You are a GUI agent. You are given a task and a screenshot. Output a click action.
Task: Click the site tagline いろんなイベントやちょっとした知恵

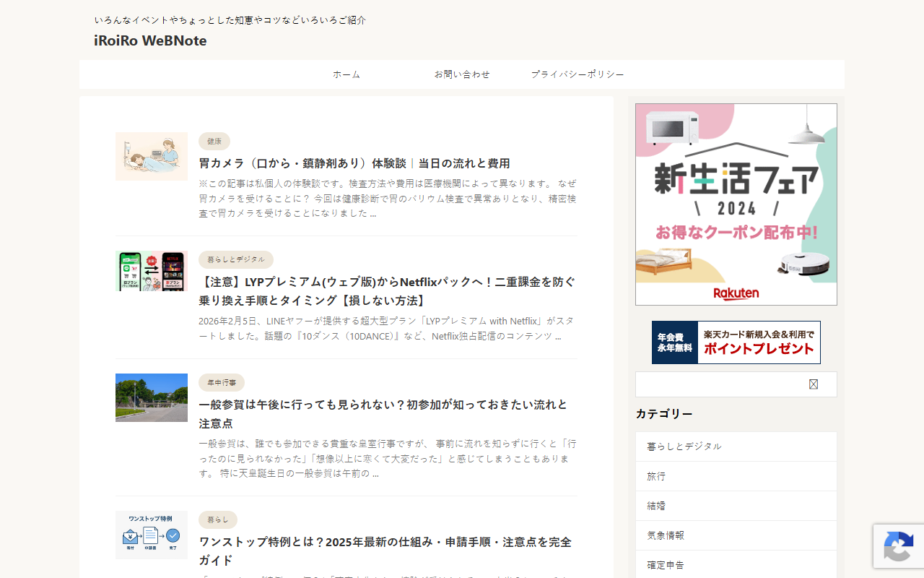230,20
